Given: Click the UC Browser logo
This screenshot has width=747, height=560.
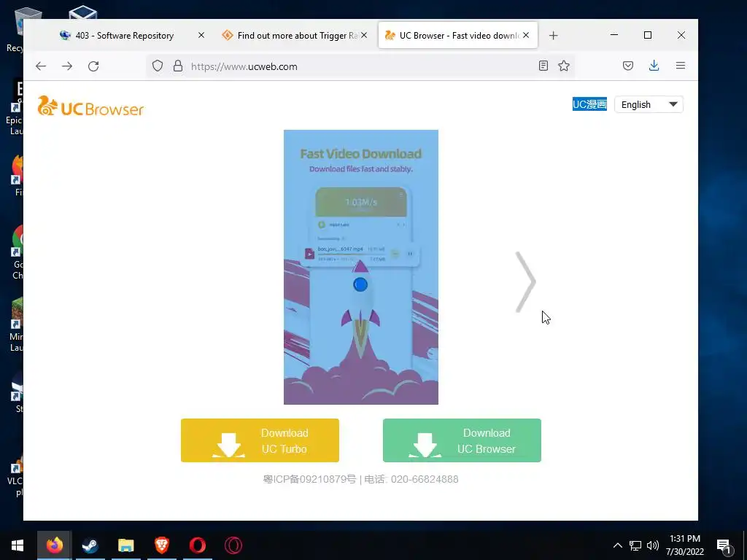Looking at the screenshot, I should (x=90, y=106).
